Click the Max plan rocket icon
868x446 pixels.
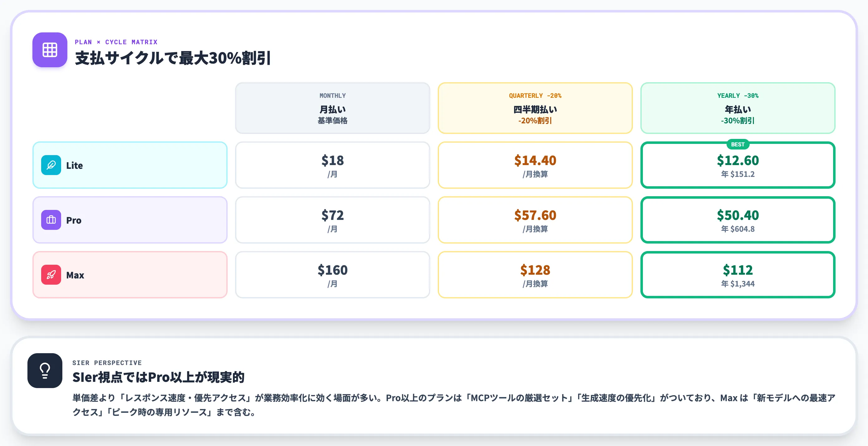[x=51, y=275]
